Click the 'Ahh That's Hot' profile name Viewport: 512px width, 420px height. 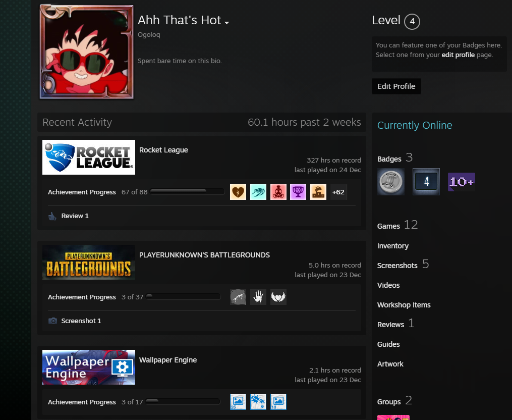pos(179,20)
